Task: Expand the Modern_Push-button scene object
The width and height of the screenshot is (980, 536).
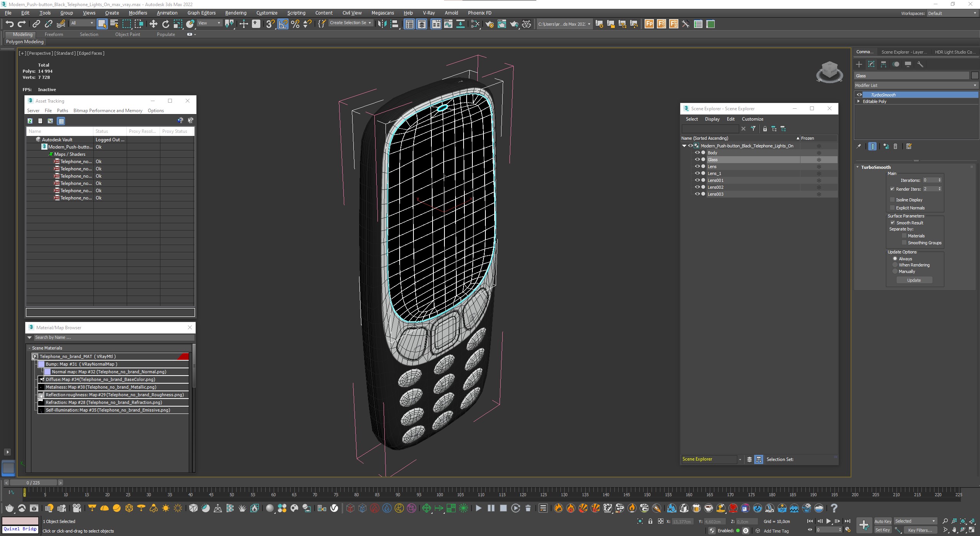Action: tap(684, 145)
